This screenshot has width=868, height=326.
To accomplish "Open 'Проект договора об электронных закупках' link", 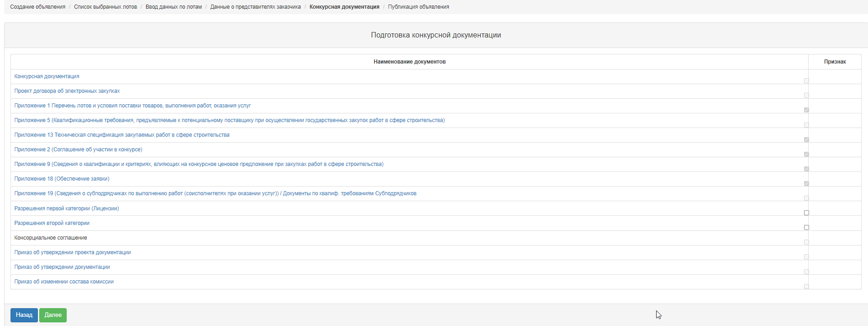I will click(x=67, y=91).
